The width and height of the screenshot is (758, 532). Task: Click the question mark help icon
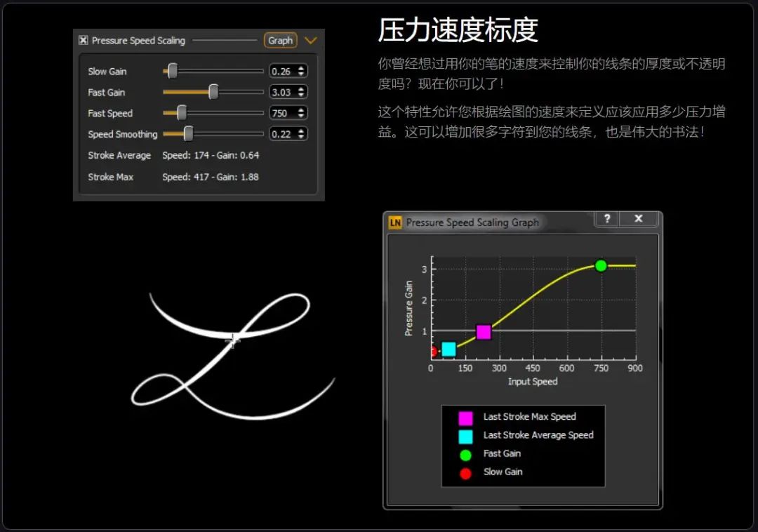click(607, 220)
